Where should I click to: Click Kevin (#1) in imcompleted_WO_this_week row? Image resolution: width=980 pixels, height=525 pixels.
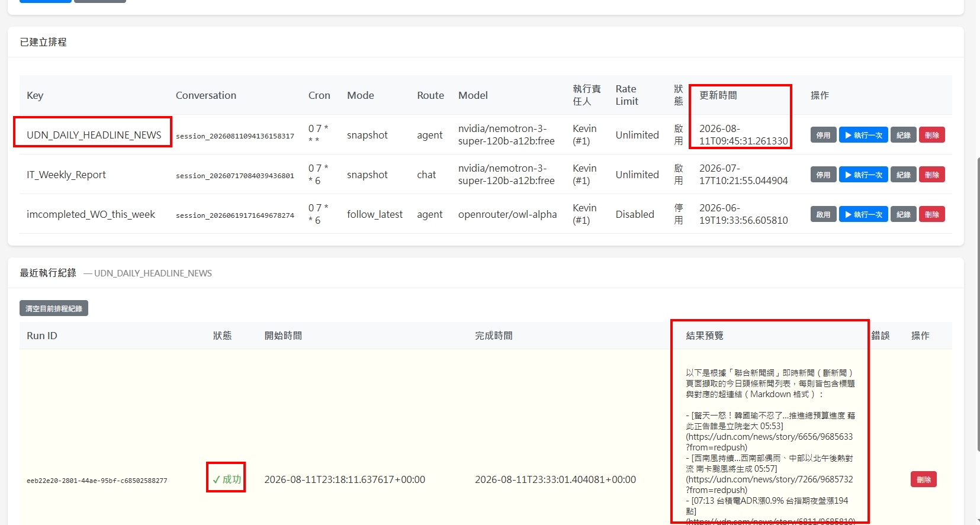click(584, 214)
